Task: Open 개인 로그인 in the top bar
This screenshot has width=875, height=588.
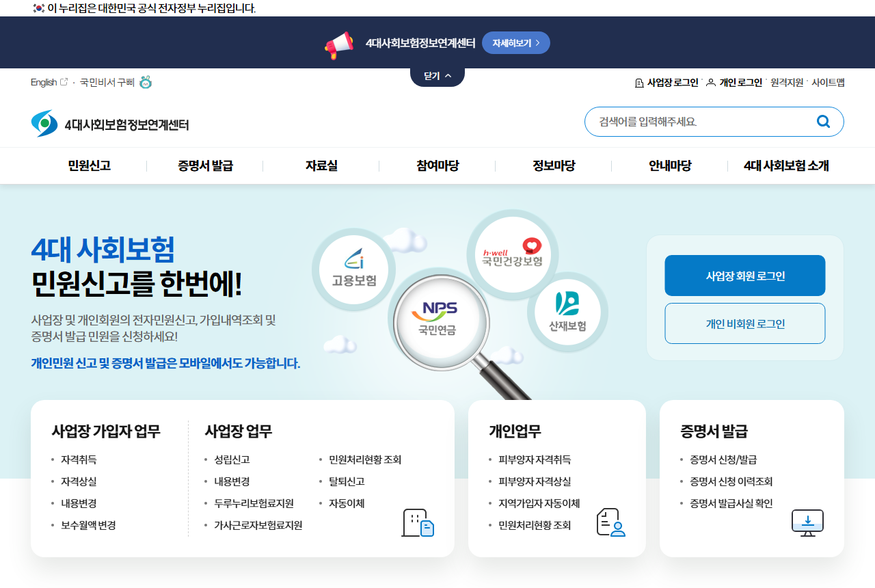Action: pyautogui.click(x=734, y=82)
